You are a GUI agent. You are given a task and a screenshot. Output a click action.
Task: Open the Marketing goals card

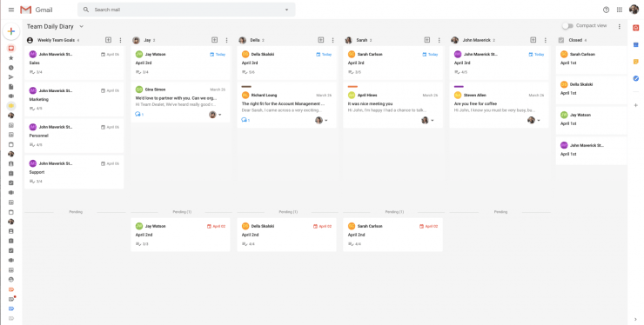click(x=74, y=99)
